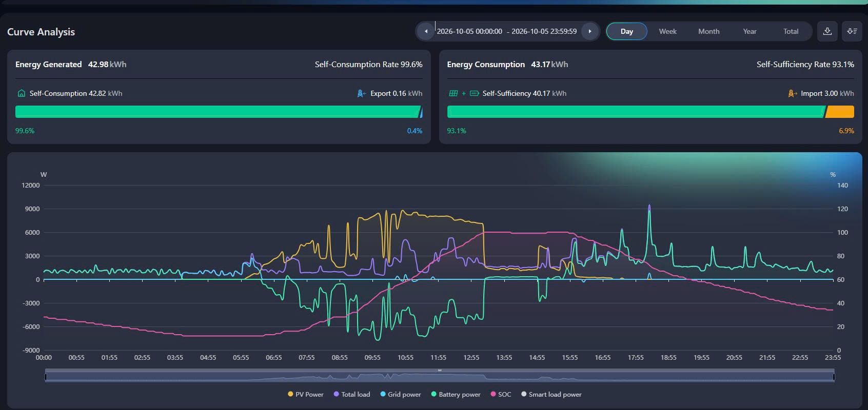868x410 pixels.
Task: Click the battery icon beside Self-Sufficiency
Action: [475, 93]
